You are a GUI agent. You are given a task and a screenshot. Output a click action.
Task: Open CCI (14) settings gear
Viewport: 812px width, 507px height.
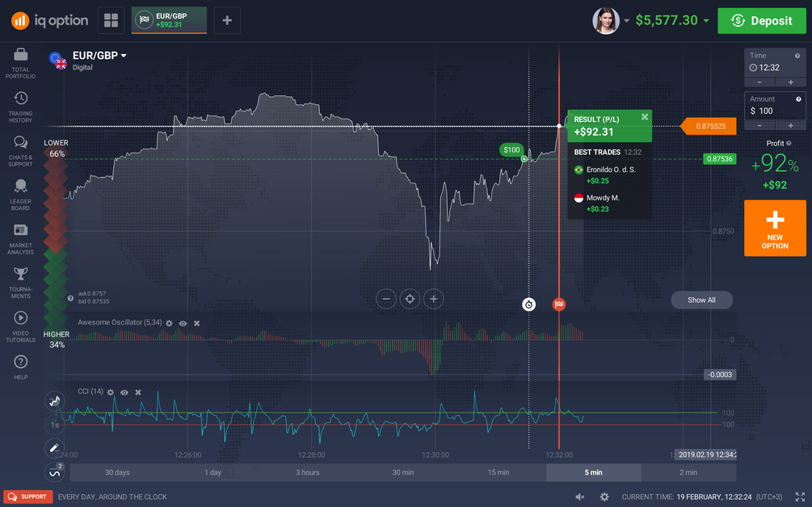[111, 392]
